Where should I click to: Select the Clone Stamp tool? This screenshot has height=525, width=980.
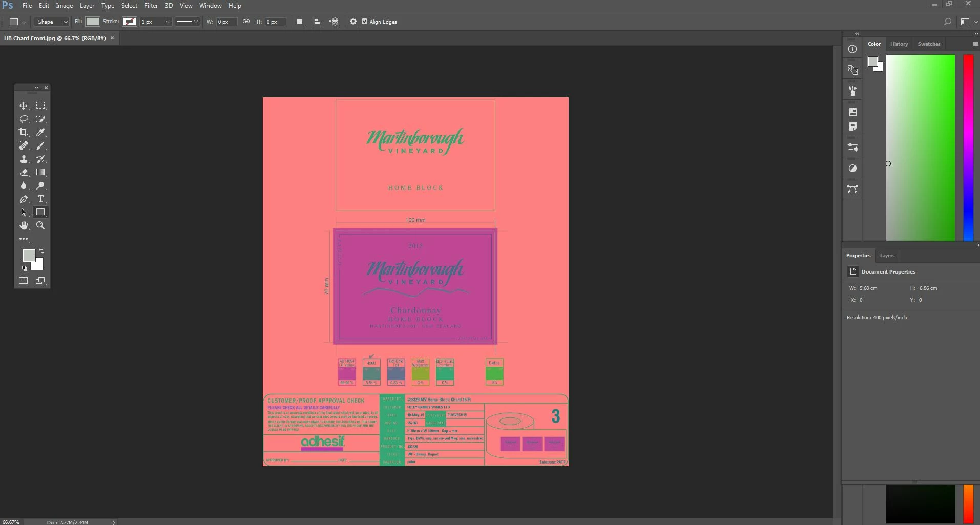point(24,159)
